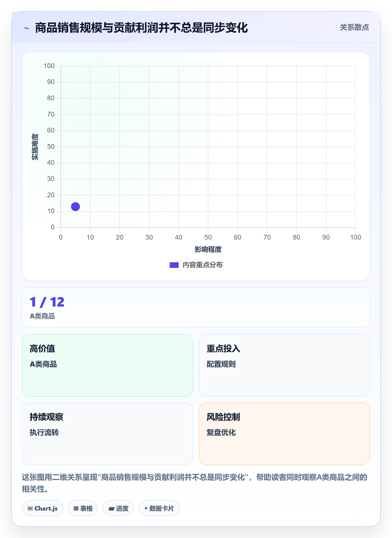Click the Chart.js tag chip
This screenshot has width=392, height=538.
pyautogui.click(x=43, y=508)
